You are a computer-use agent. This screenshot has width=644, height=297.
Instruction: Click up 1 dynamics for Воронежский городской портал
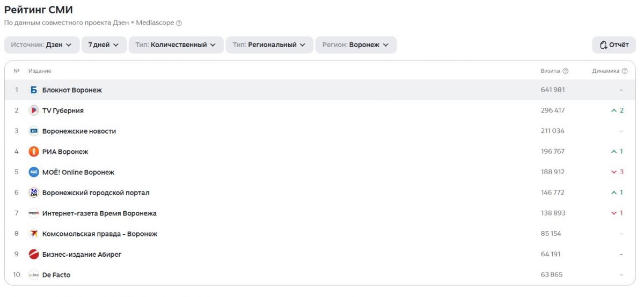617,192
